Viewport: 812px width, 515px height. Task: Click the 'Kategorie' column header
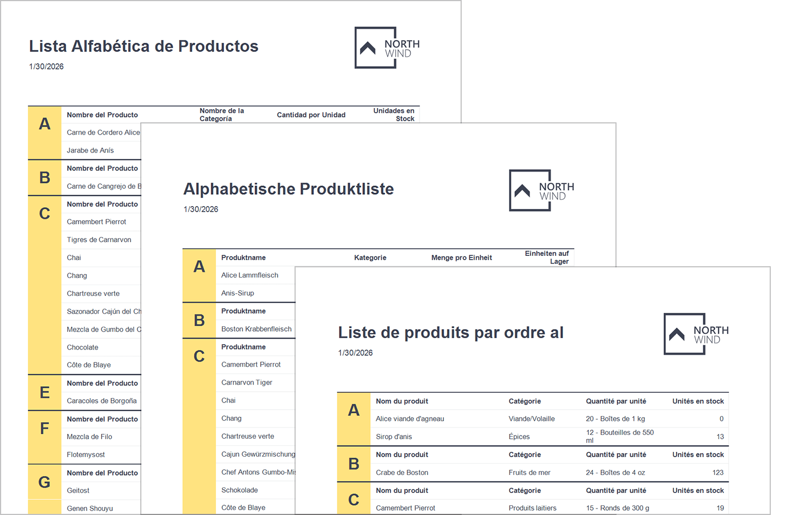[x=370, y=257]
